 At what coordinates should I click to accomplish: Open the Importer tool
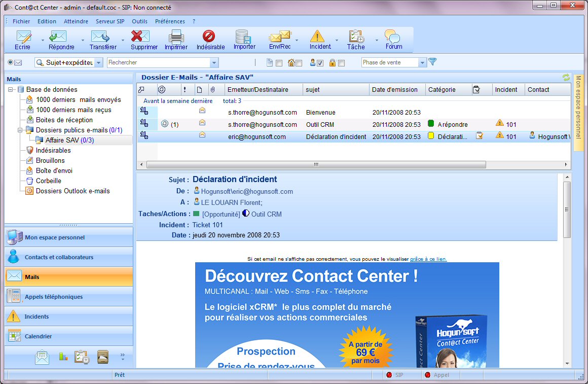243,37
